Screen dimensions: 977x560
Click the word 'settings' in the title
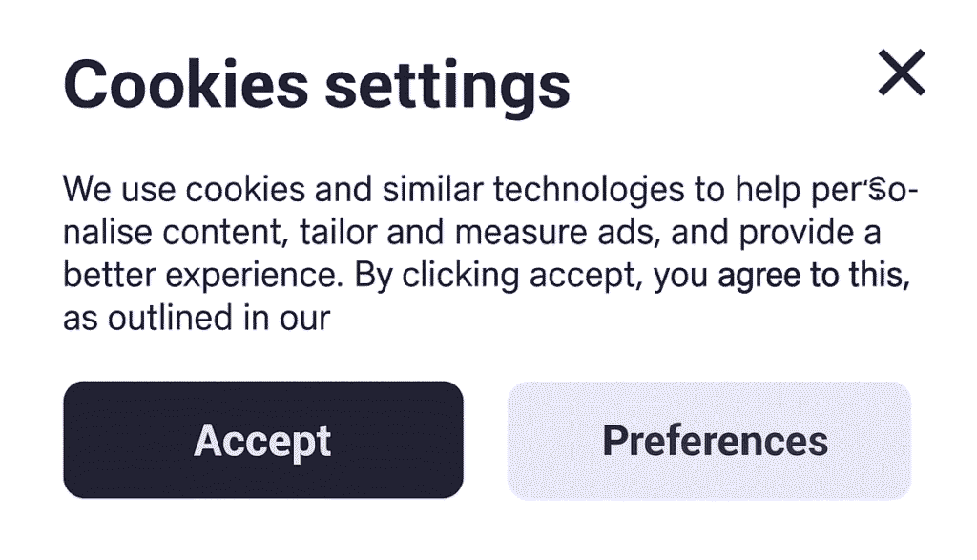tap(447, 87)
